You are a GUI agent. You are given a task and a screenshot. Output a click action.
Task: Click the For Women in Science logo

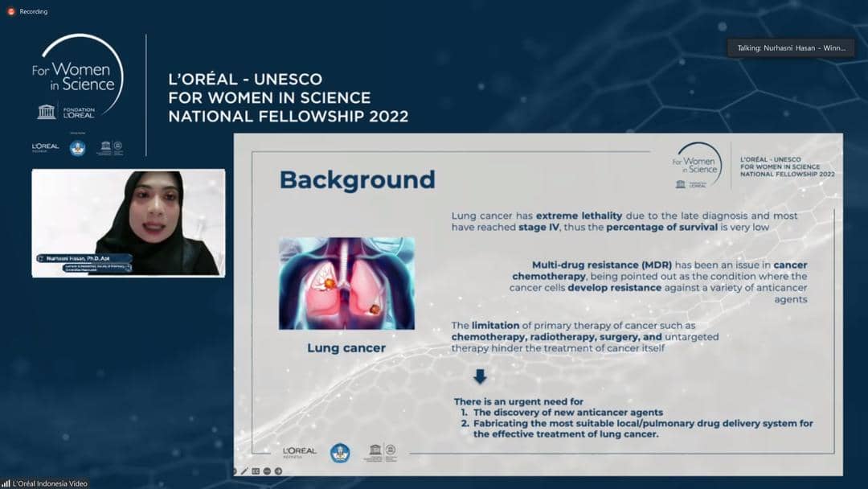point(77,76)
